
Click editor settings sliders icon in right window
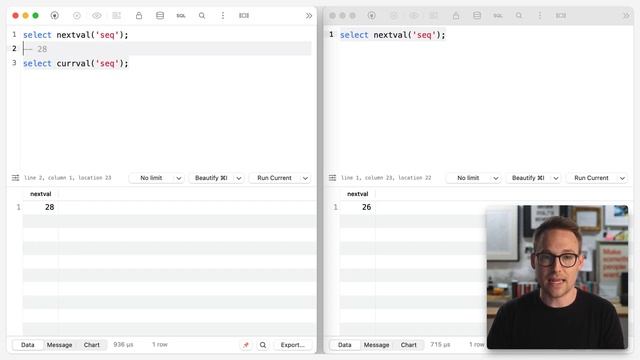click(x=333, y=178)
